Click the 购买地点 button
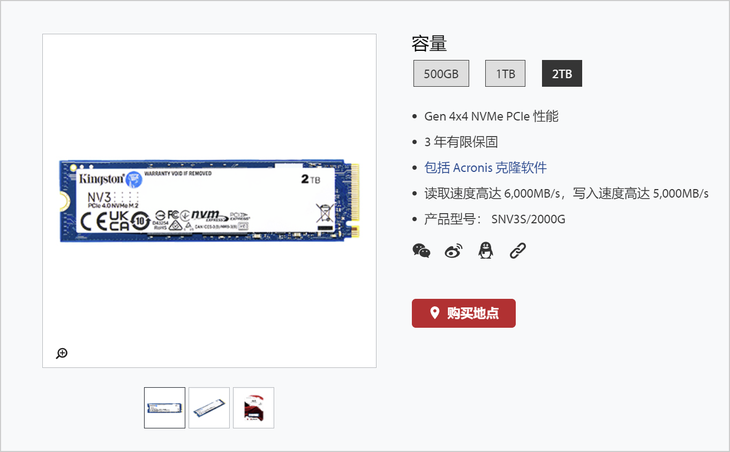730x452 pixels. click(464, 313)
